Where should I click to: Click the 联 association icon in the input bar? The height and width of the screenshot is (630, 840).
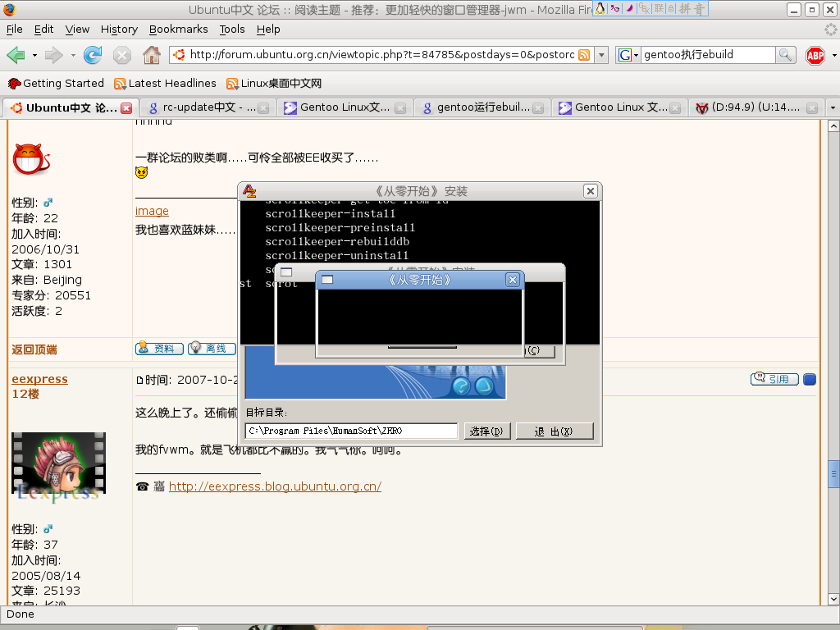coord(659,8)
